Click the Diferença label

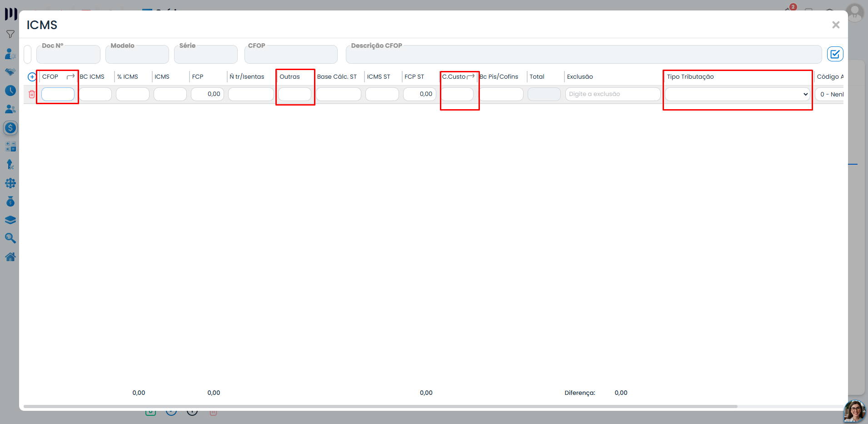coord(580,393)
